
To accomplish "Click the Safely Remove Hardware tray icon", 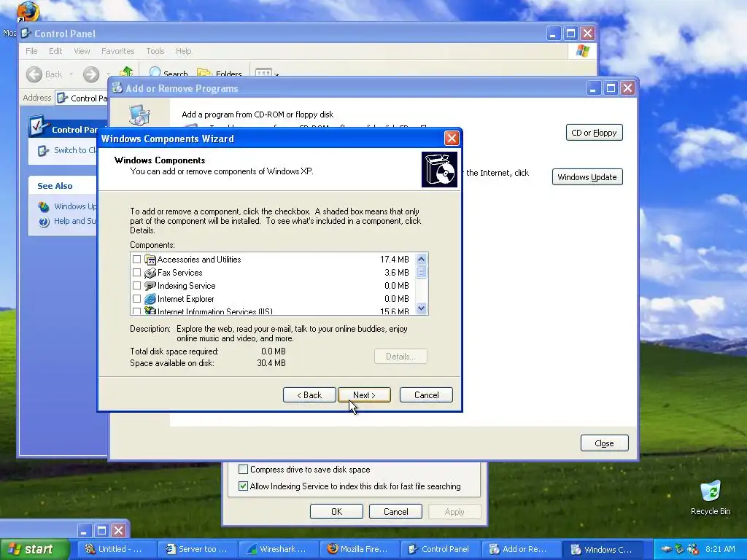I will click(x=666, y=549).
